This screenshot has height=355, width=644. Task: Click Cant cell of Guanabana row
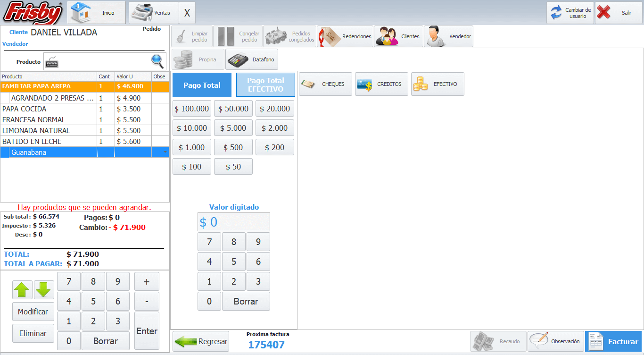106,152
